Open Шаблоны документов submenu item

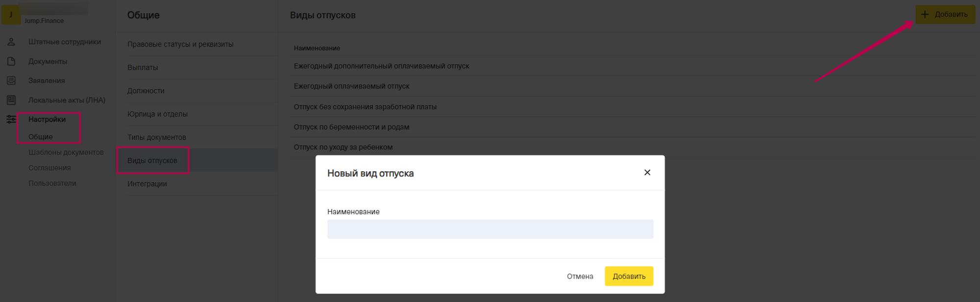click(x=66, y=152)
